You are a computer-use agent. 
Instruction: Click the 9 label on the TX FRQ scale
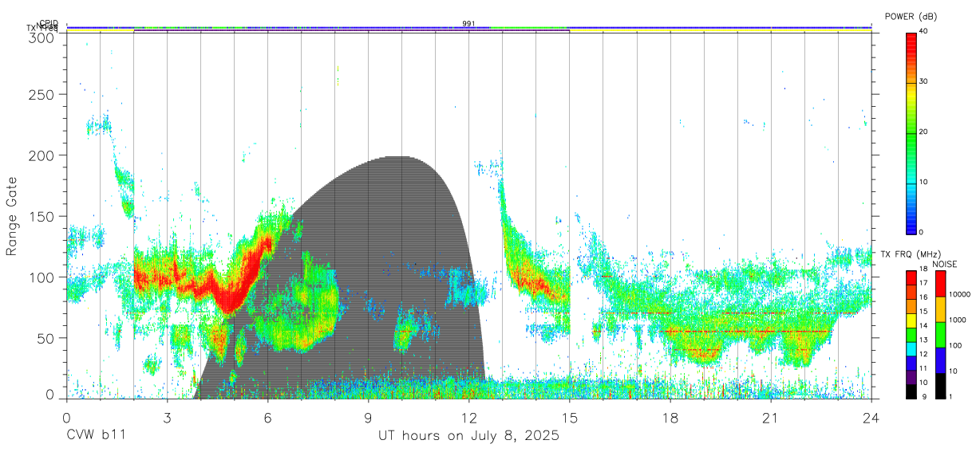pos(923,398)
